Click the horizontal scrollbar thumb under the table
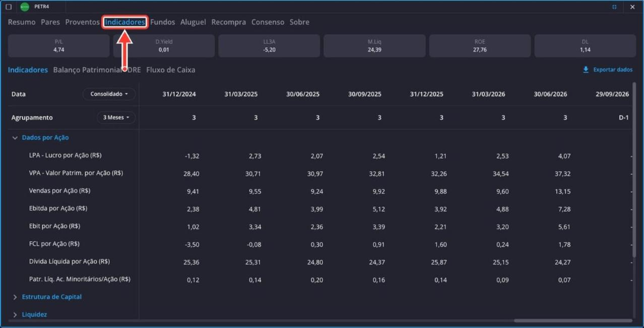 pos(573,320)
